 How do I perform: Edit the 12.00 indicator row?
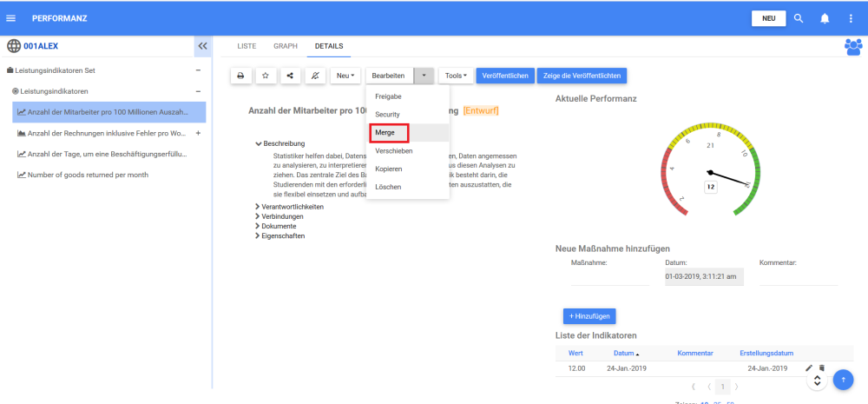point(809,368)
